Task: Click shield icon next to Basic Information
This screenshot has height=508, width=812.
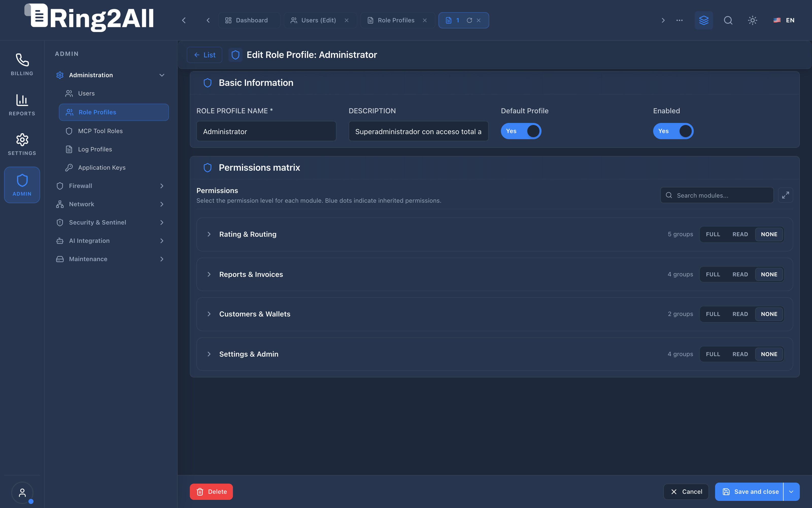Action: (208, 83)
